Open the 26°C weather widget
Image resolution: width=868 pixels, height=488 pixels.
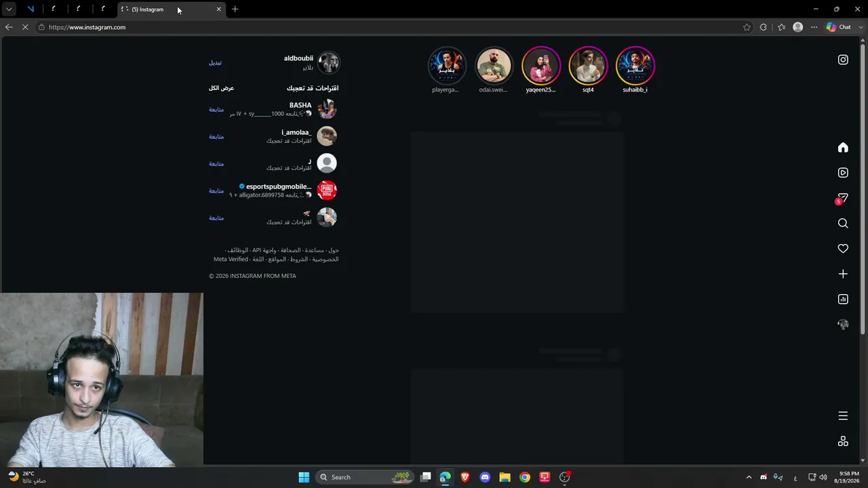pyautogui.click(x=27, y=477)
